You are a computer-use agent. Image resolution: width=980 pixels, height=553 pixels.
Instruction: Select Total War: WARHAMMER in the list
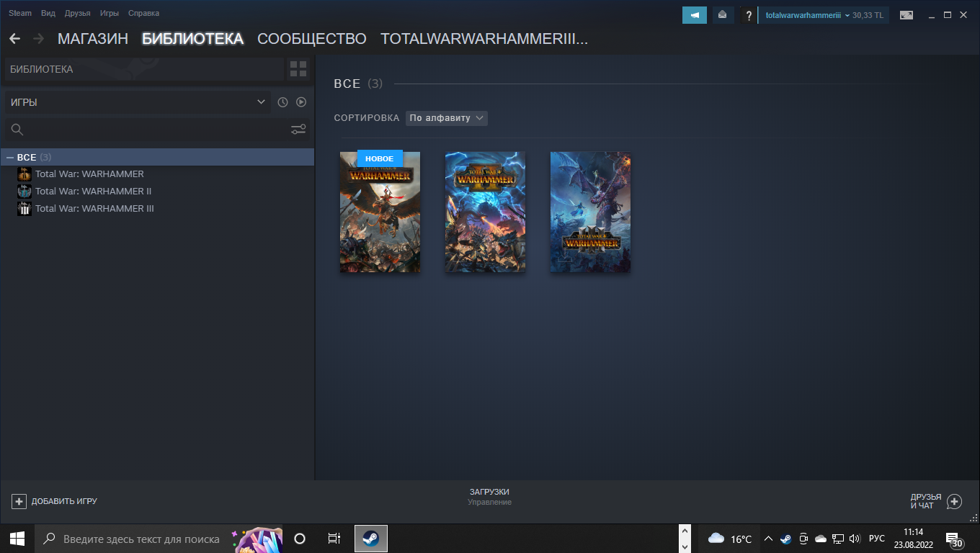click(x=89, y=174)
